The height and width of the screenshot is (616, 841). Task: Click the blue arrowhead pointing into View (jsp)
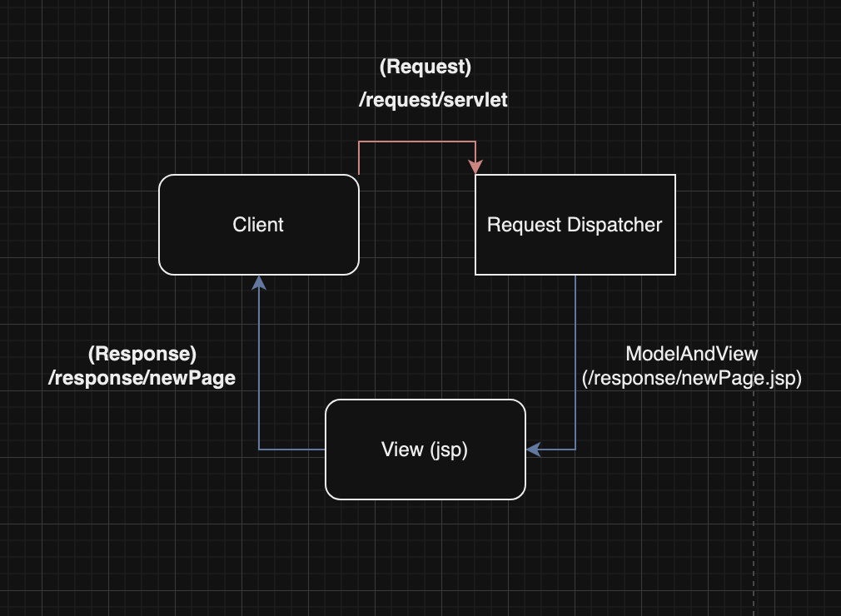click(533, 450)
